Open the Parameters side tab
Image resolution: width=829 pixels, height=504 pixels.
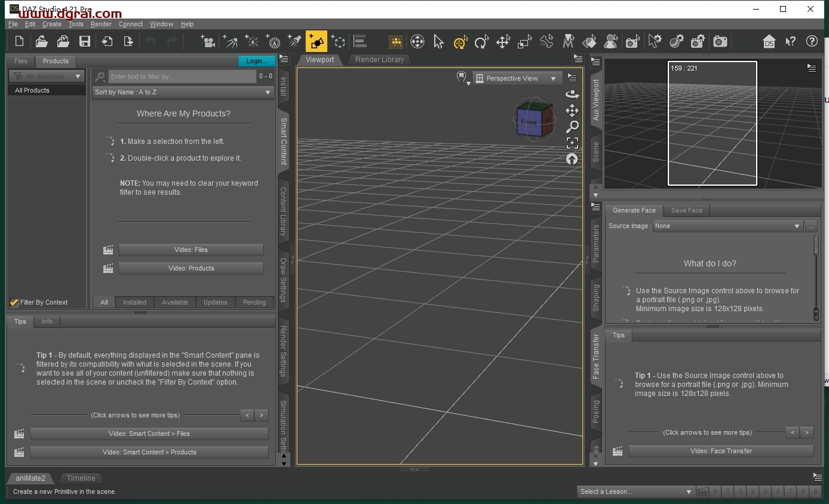[x=595, y=244]
